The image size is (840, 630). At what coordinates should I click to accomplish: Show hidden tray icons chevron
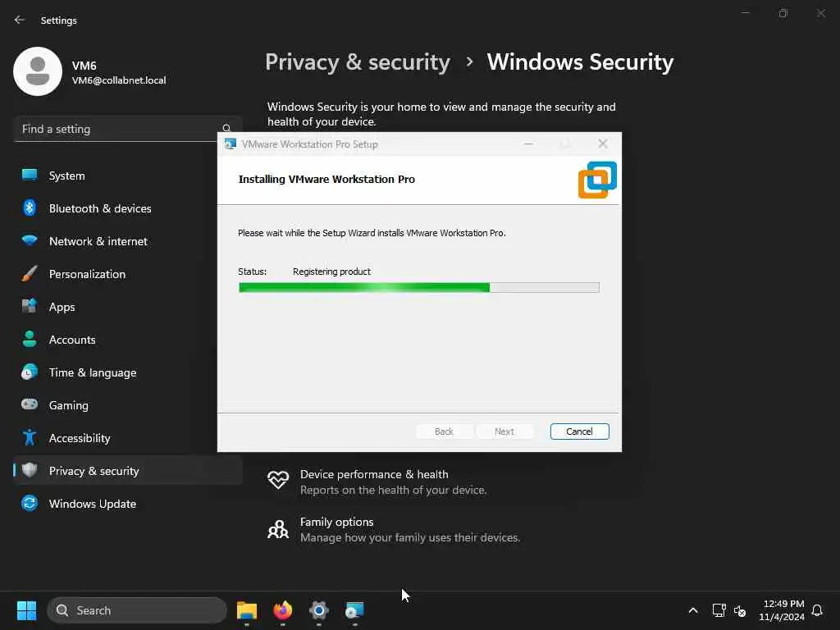coord(692,610)
